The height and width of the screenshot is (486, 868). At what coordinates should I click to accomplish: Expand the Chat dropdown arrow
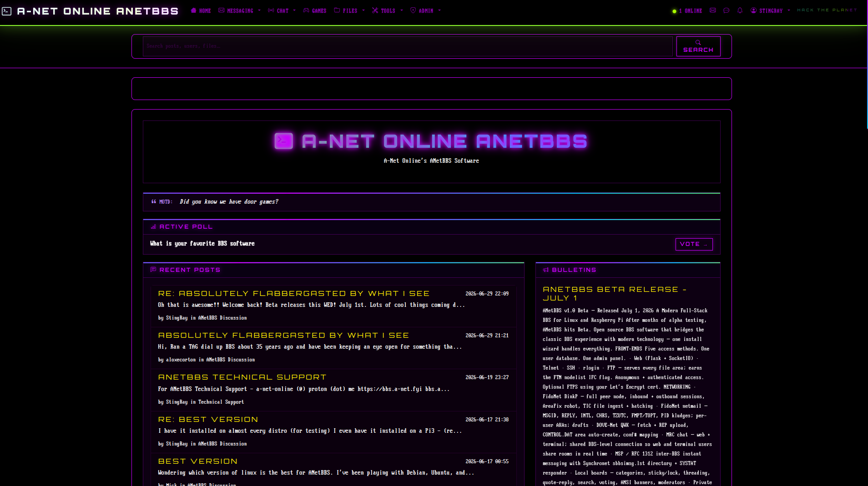coord(294,10)
